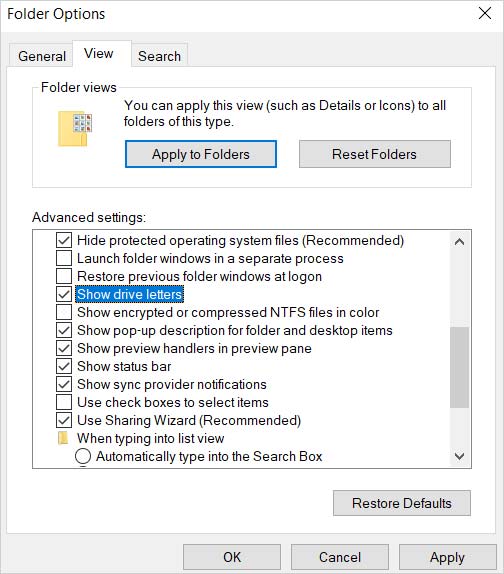
Task: Uncheck Show sync provider notifications
Action: point(64,384)
